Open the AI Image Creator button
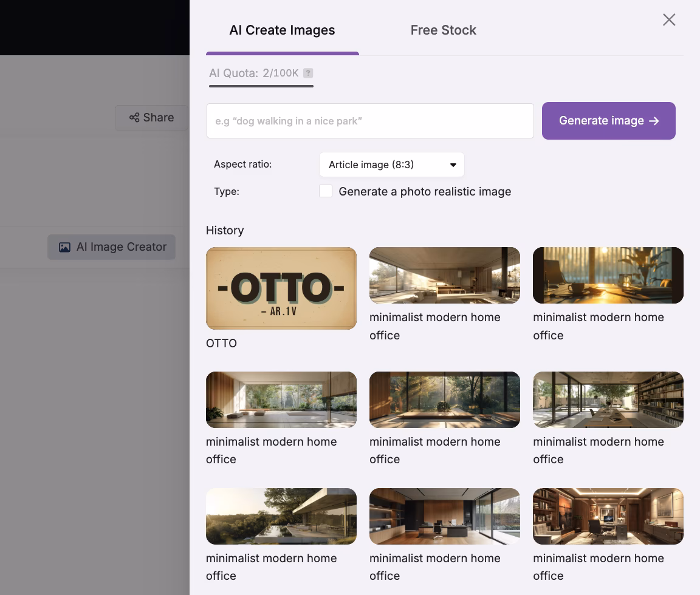This screenshot has height=595, width=700. 112,247
